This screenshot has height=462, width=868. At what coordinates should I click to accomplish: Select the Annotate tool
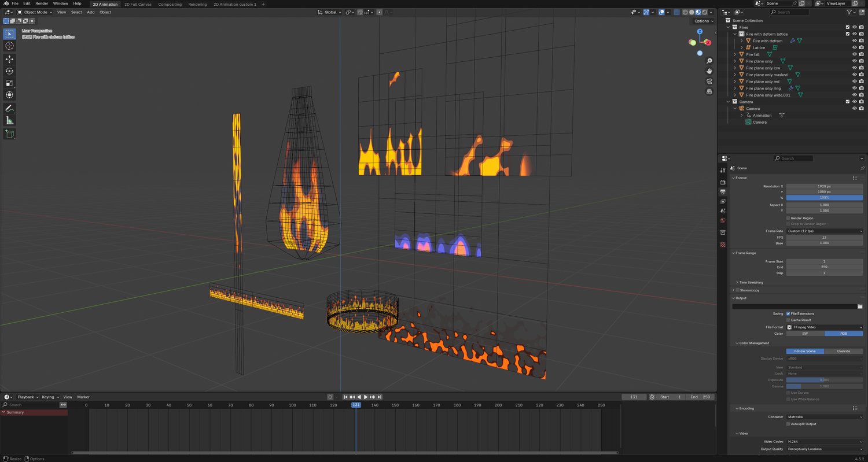(9, 109)
